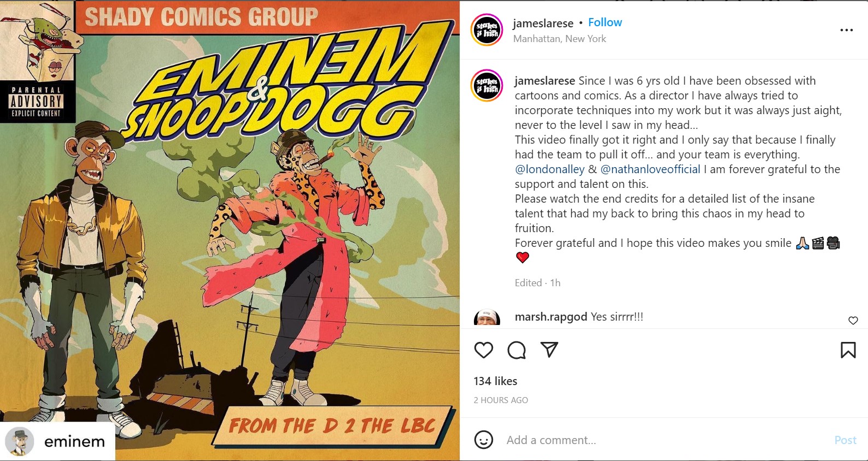View the 134 likes list
868x461 pixels.
[x=495, y=381]
